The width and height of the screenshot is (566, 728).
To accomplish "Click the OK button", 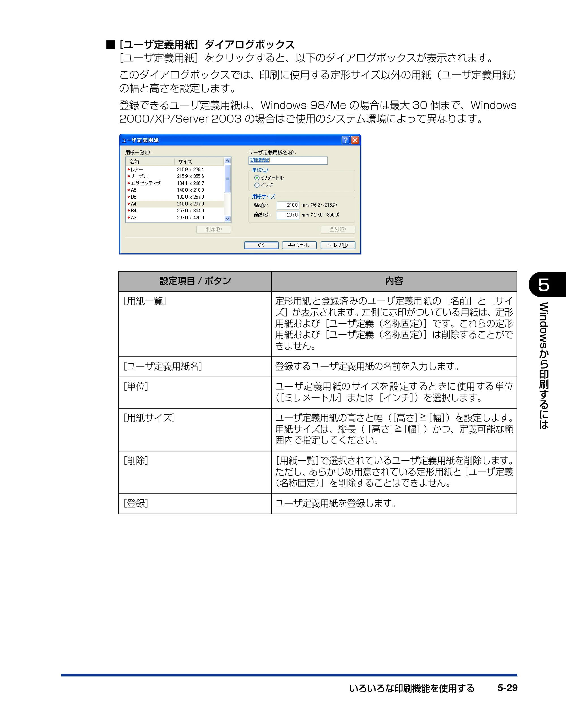I will [x=261, y=245].
